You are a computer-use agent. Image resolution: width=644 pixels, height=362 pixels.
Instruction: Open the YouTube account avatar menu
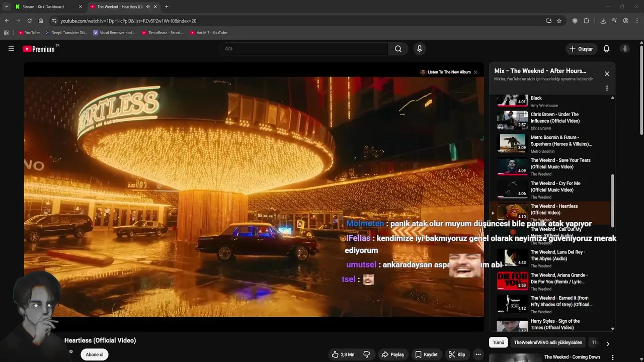point(625,49)
